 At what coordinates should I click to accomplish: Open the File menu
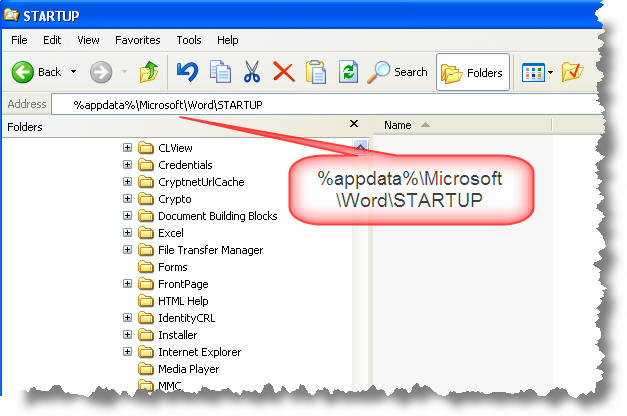click(19, 40)
